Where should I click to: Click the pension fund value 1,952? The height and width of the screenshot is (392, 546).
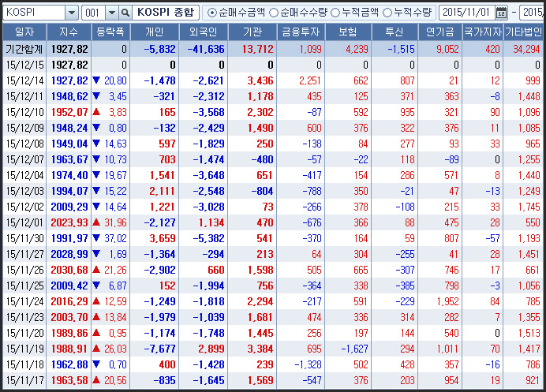[x=448, y=301]
